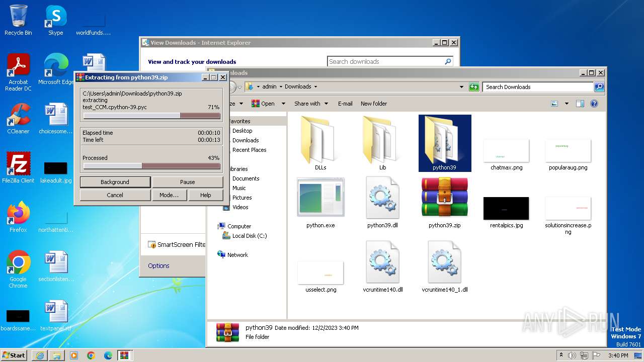Screen dimensions: 644x362
Task: Open Documents library
Action: [x=246, y=178]
